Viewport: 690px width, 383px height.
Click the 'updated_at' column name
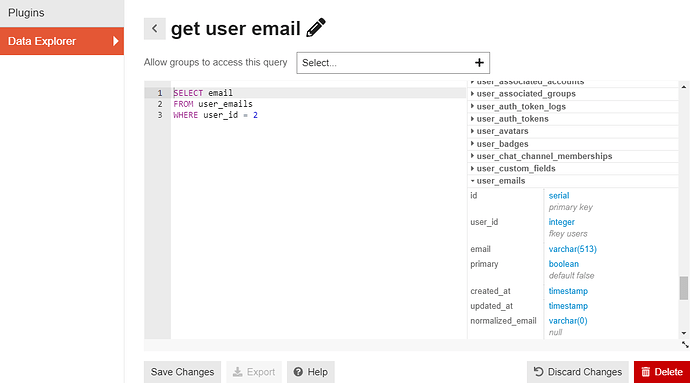491,306
